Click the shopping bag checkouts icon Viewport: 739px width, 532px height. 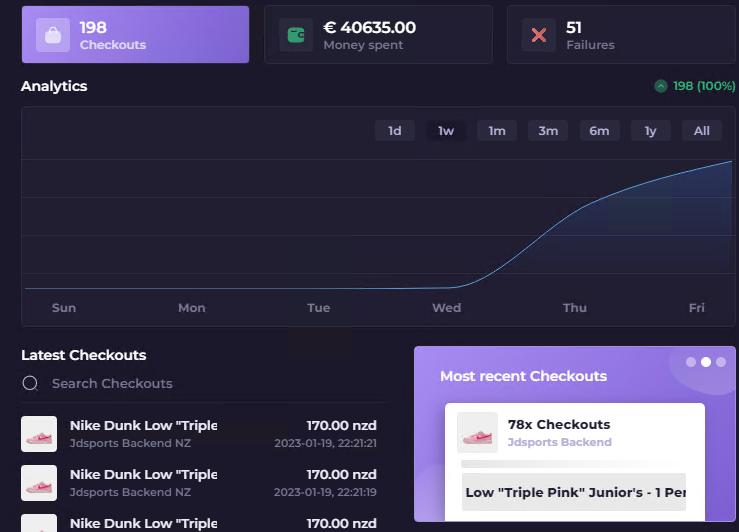pos(53,35)
